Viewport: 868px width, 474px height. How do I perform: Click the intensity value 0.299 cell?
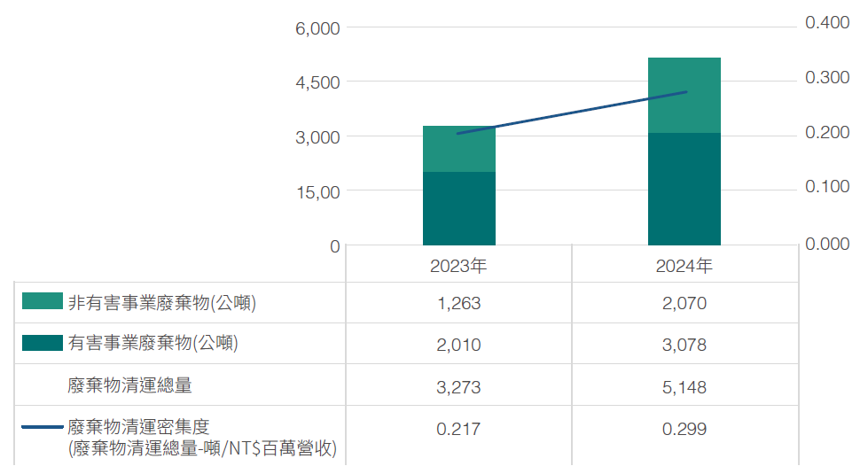[x=684, y=429]
